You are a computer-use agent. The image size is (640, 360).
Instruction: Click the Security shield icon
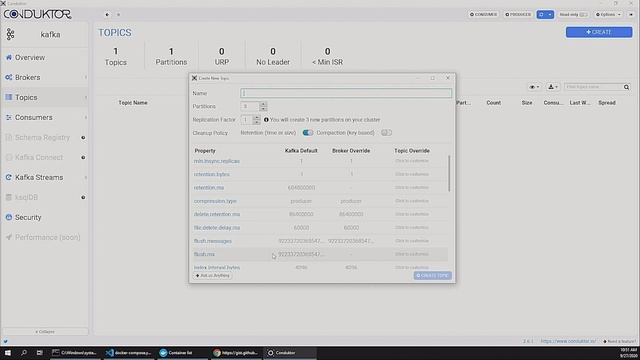(x=9, y=217)
